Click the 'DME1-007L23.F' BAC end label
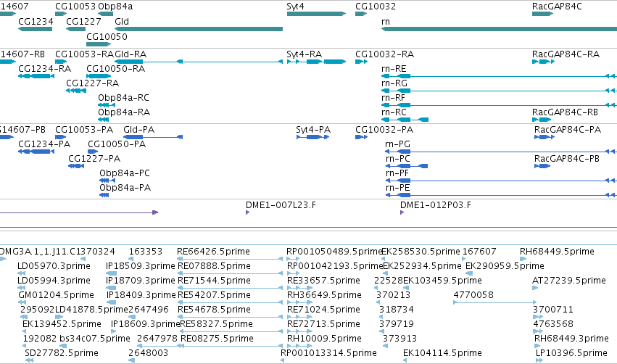This screenshot has width=617, height=364. (x=281, y=205)
